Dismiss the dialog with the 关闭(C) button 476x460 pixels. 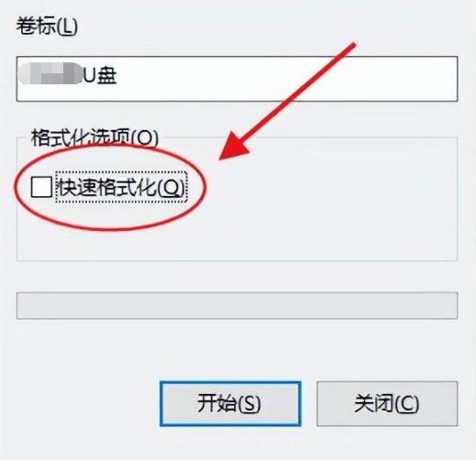387,403
